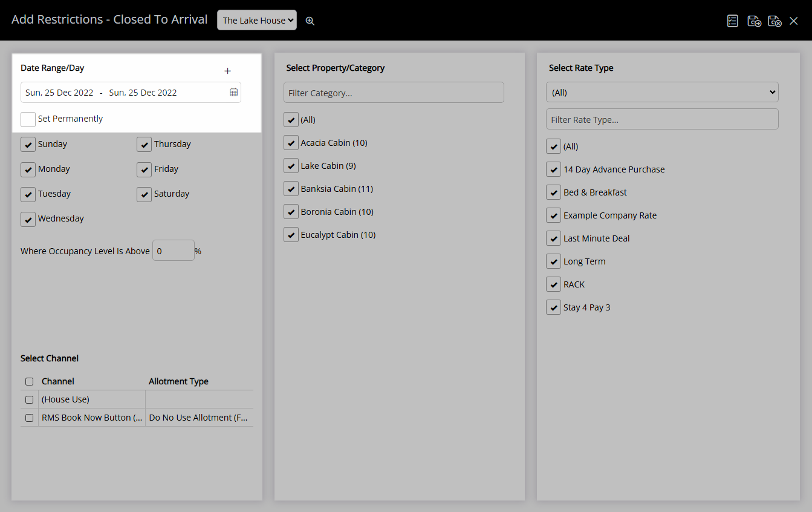Toggle the Tuesday checkbox
The image size is (812, 512).
pos(28,194)
